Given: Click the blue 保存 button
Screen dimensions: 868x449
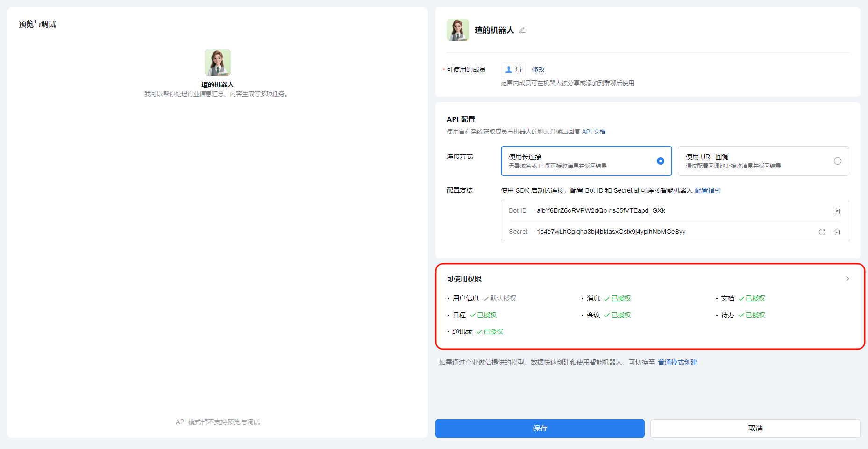Looking at the screenshot, I should point(540,428).
